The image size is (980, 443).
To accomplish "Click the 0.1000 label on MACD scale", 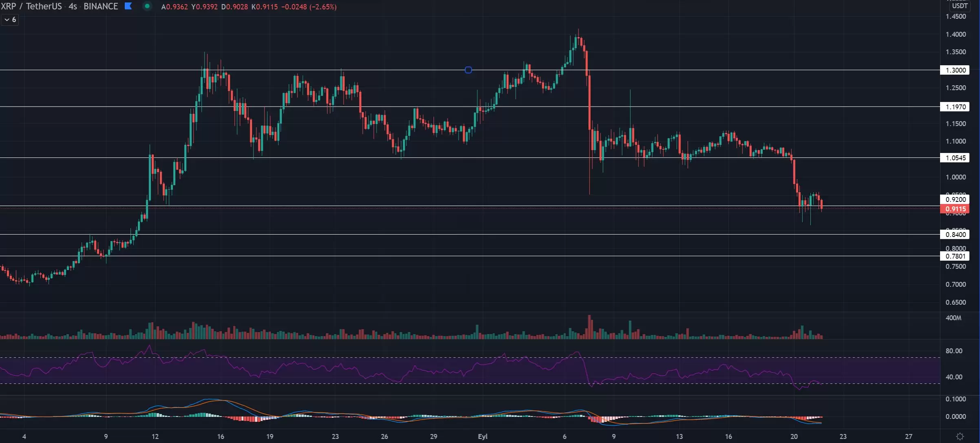I will click(x=955, y=399).
